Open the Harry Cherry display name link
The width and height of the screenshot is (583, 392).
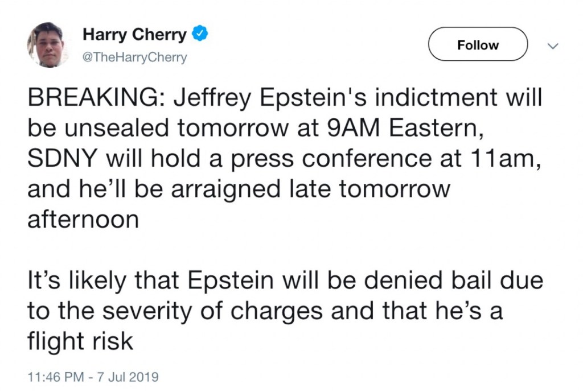(x=134, y=35)
